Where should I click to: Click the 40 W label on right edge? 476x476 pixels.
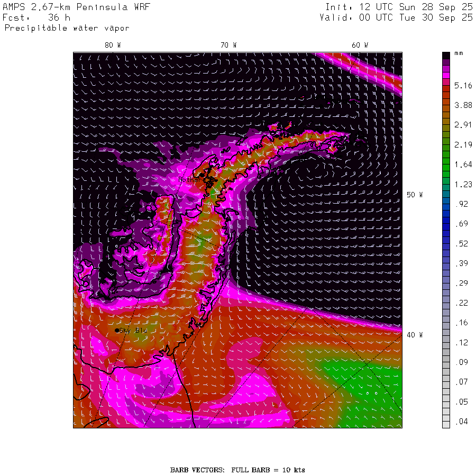[414, 335]
